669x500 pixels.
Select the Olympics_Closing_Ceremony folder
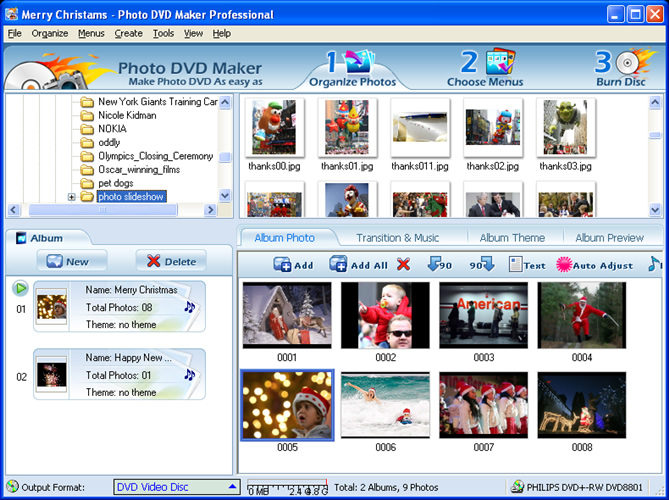(x=156, y=156)
